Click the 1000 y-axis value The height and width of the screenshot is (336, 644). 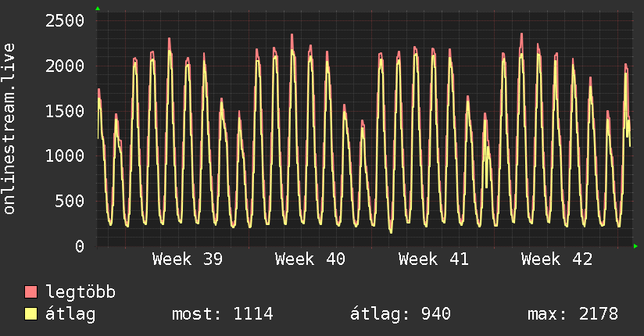tap(65, 155)
